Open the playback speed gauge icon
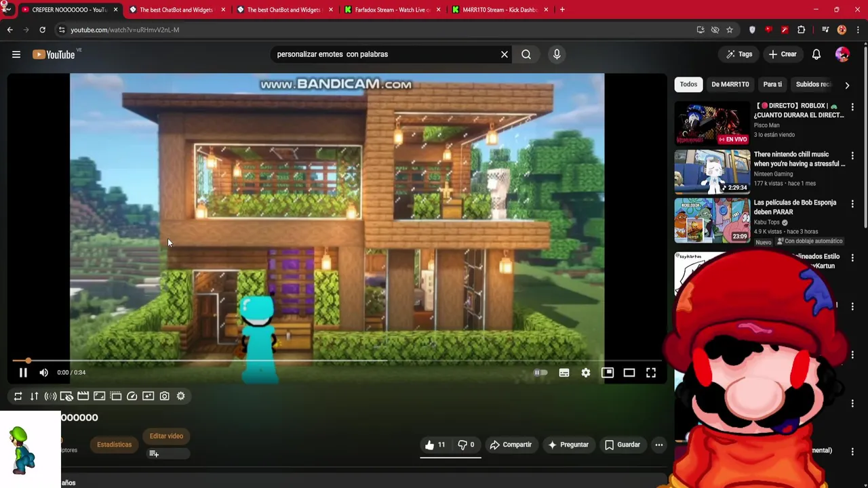Image resolution: width=868 pixels, height=488 pixels. 132,396
